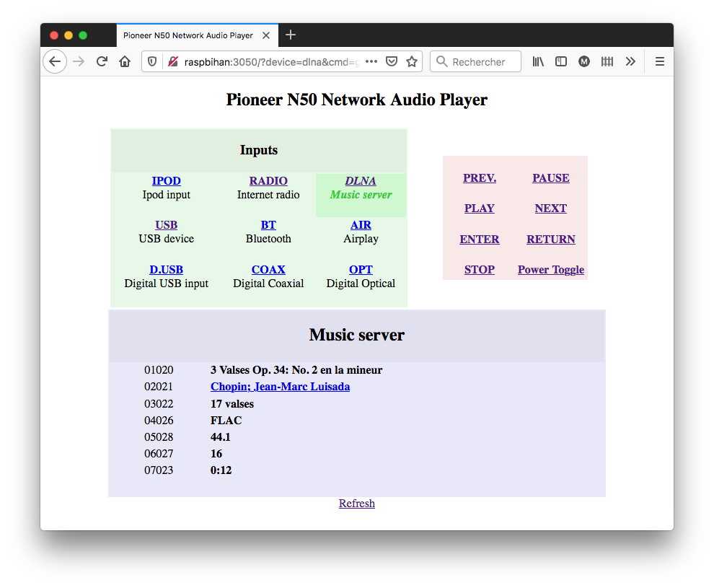Open the Chopin; Jean-Marc Luisada link
The width and height of the screenshot is (714, 588).
[280, 387]
